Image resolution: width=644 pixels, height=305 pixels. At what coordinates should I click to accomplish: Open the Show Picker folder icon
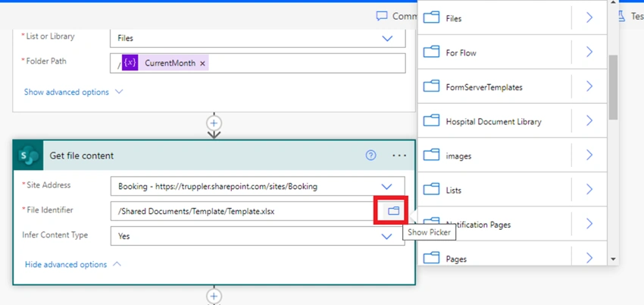pos(393,211)
